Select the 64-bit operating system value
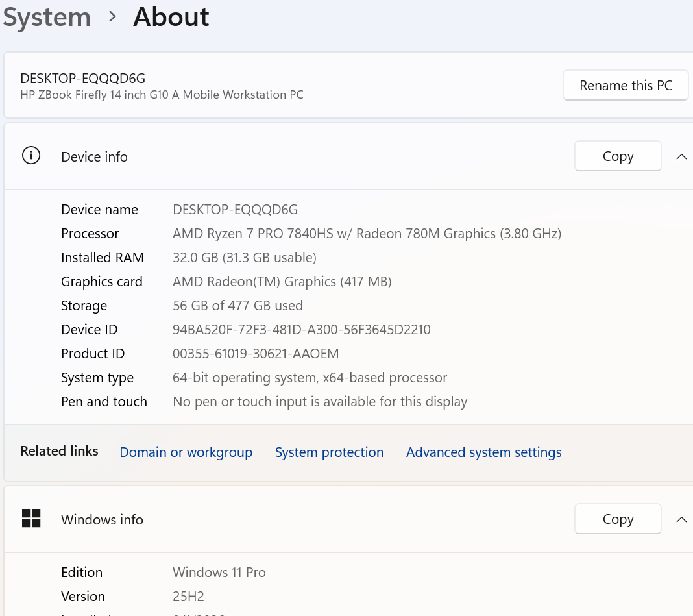Image resolution: width=693 pixels, height=616 pixels. [310, 378]
